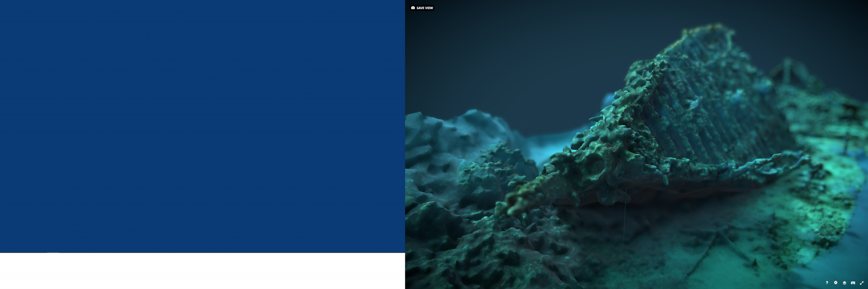Screen dimensions: 868x289
Task: Click the camera icon in Save View
Action: pos(413,8)
